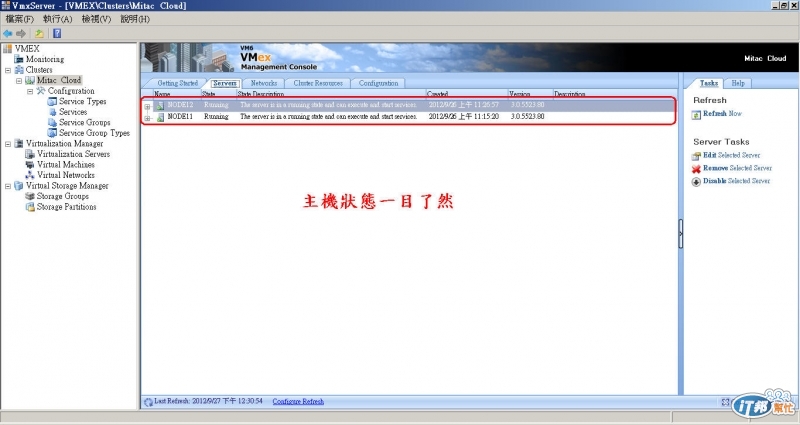
Task: Open the 執行(A) menu
Action: click(x=58, y=19)
